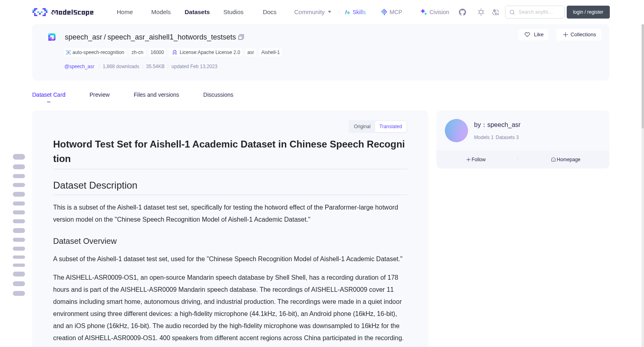The width and height of the screenshot is (644, 347).
Task: Click the speech_asr author avatar
Action: tap(456, 131)
